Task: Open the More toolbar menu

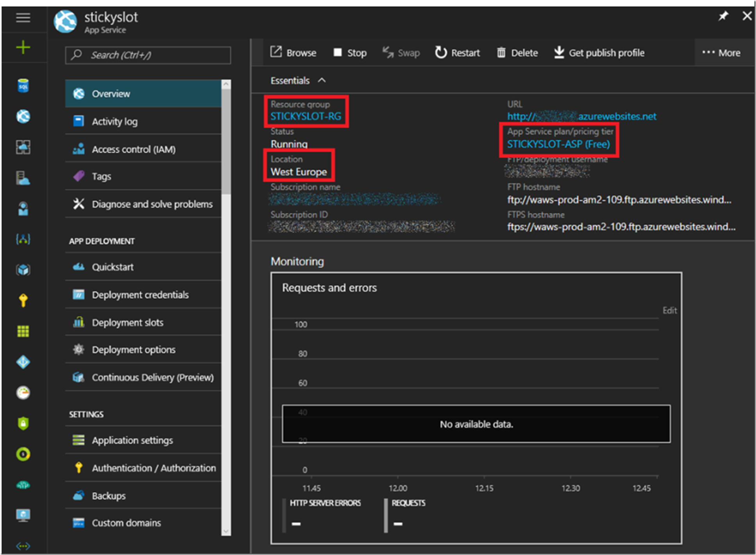Action: (x=721, y=53)
